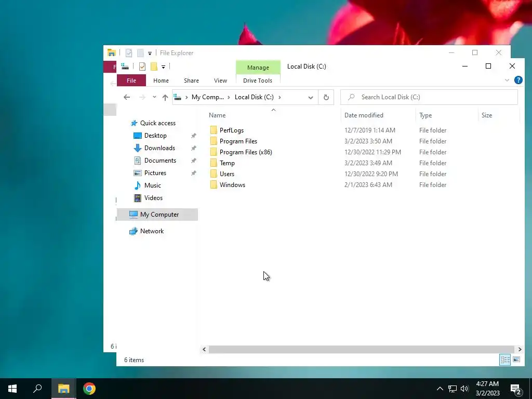The height and width of the screenshot is (399, 532).
Task: Open Desktop in the navigation pane
Action: 155,136
